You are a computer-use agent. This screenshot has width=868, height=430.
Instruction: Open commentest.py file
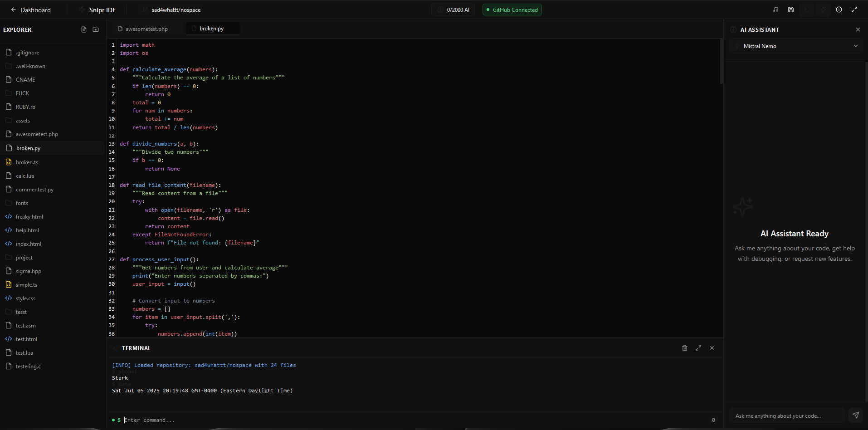tap(53, 190)
